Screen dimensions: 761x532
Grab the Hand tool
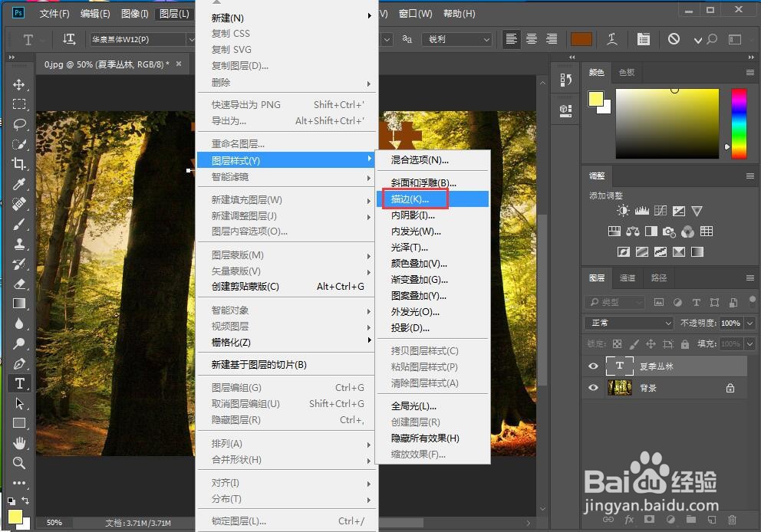pos(18,443)
